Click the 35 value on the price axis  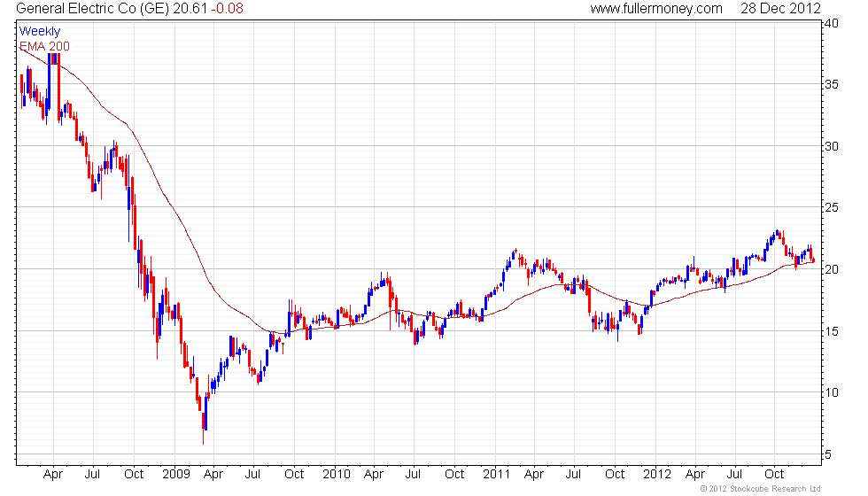pyautogui.click(x=832, y=85)
